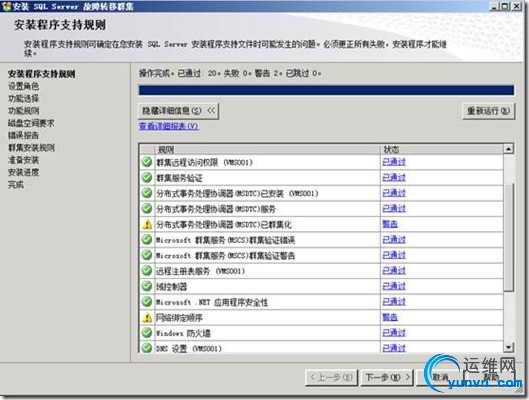Screen dimensions: 529x400
Task: Open 已通过 link for MSDTC 已安装 rule
Action: (x=394, y=193)
